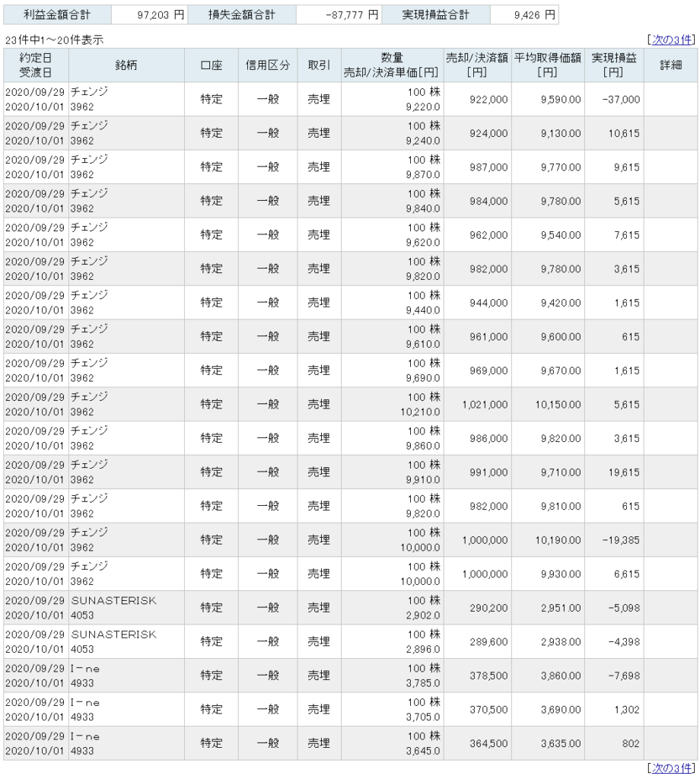Screen dimensions: 700x779
Task: Click the sale amount 1,021,000 cell
Action: pos(477,405)
